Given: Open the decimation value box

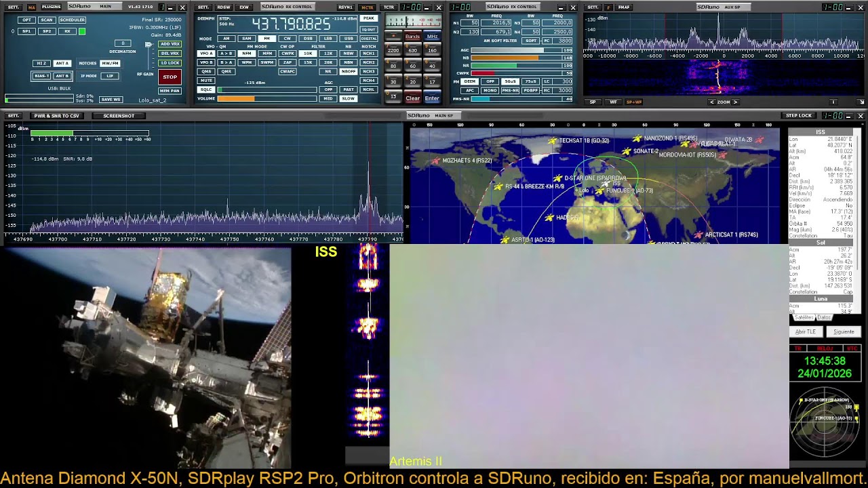Looking at the screenshot, I should click(123, 44).
